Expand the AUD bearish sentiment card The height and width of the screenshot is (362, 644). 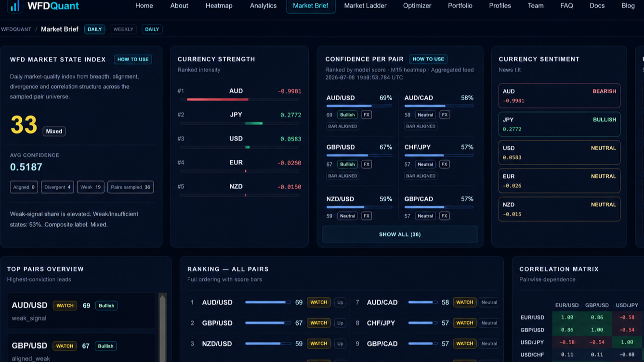coord(559,96)
